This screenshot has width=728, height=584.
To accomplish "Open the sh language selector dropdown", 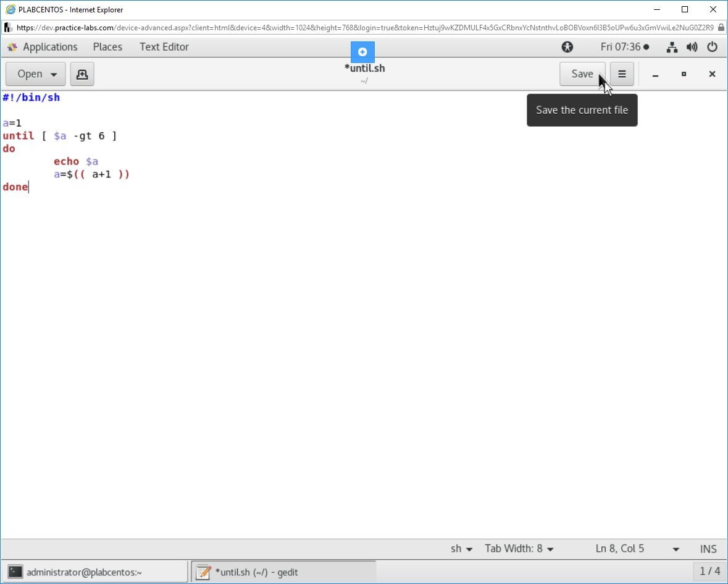I will coord(461,549).
